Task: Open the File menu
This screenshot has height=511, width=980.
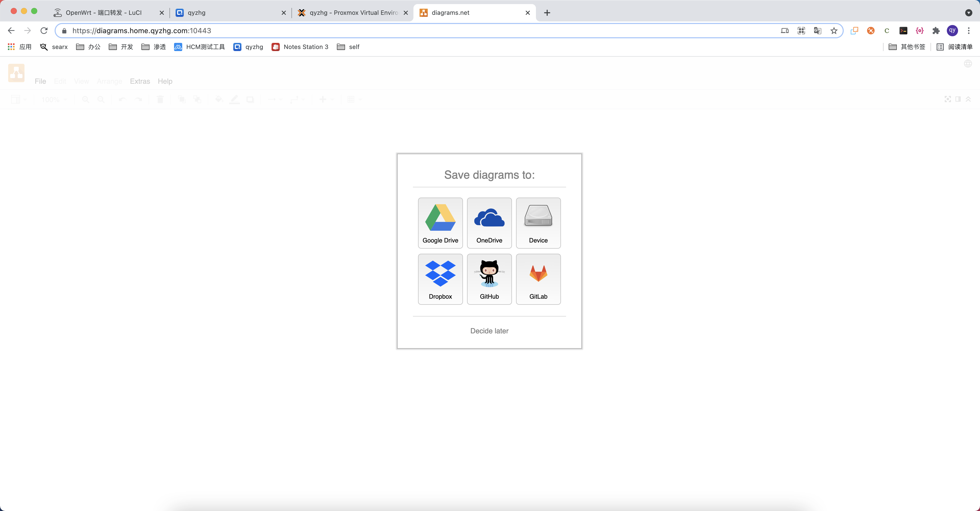Action: point(40,81)
